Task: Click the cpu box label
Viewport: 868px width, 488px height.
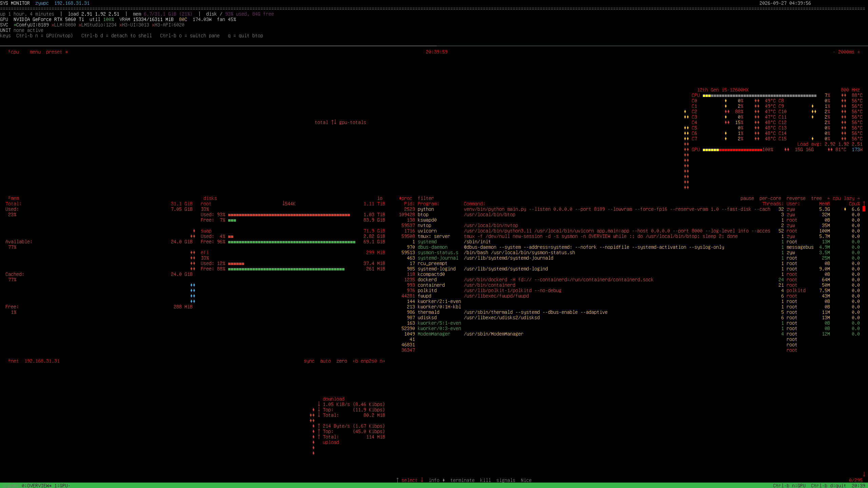Action: point(14,52)
